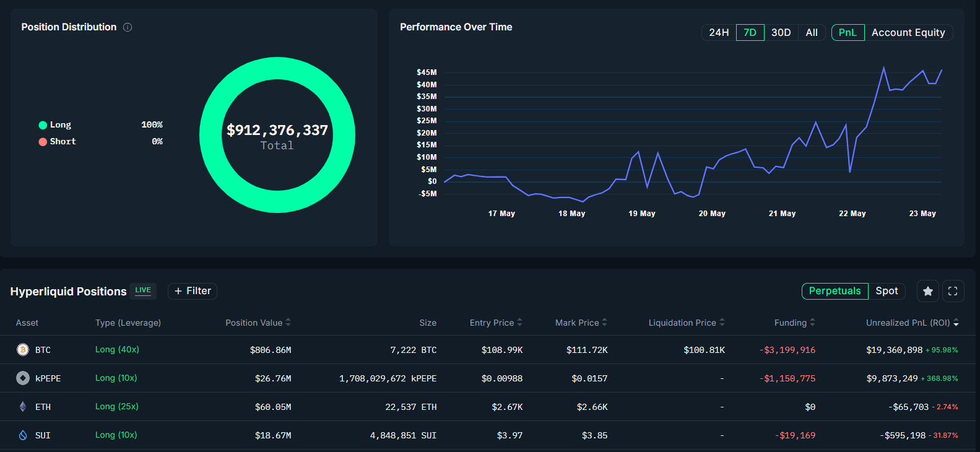Viewport: 980px width, 452px height.
Task: Click the Long (40x) leverage label
Action: [x=117, y=350]
